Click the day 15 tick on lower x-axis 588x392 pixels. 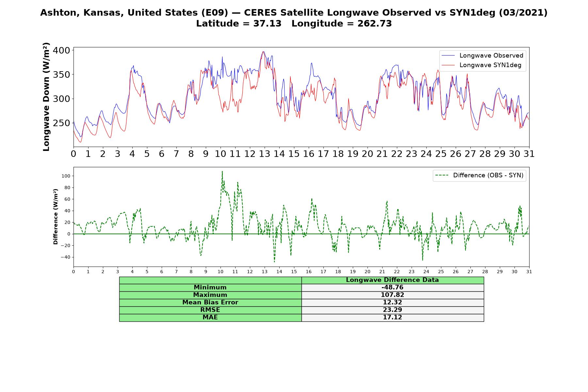(294, 271)
